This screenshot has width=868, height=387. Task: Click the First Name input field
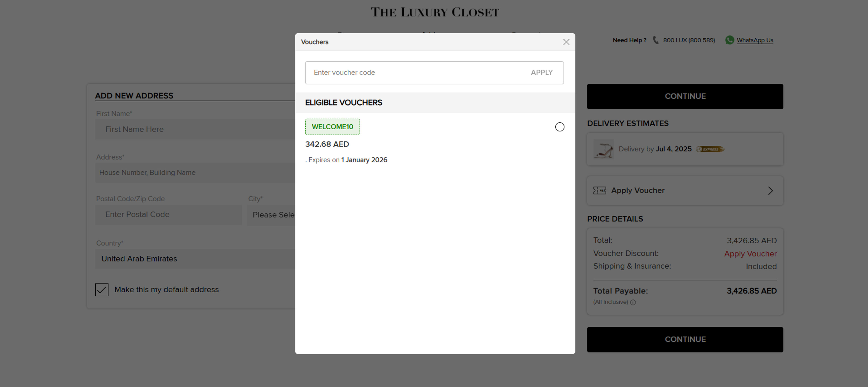[195, 129]
